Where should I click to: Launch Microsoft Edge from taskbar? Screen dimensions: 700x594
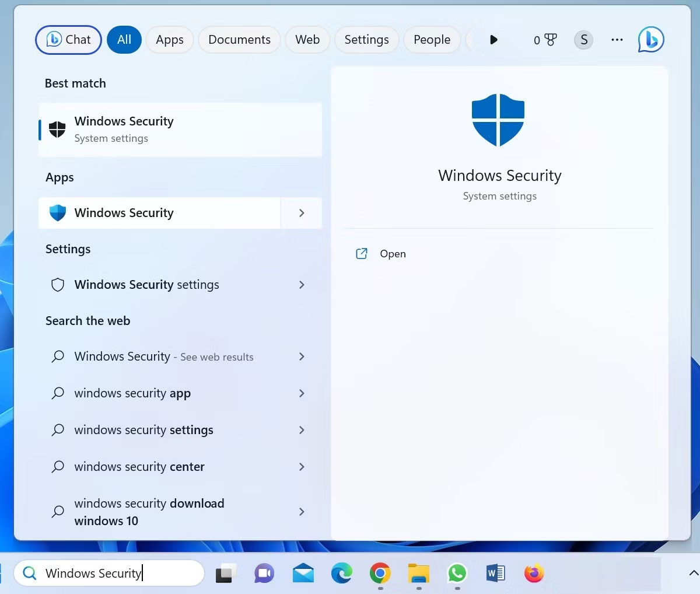pyautogui.click(x=342, y=574)
